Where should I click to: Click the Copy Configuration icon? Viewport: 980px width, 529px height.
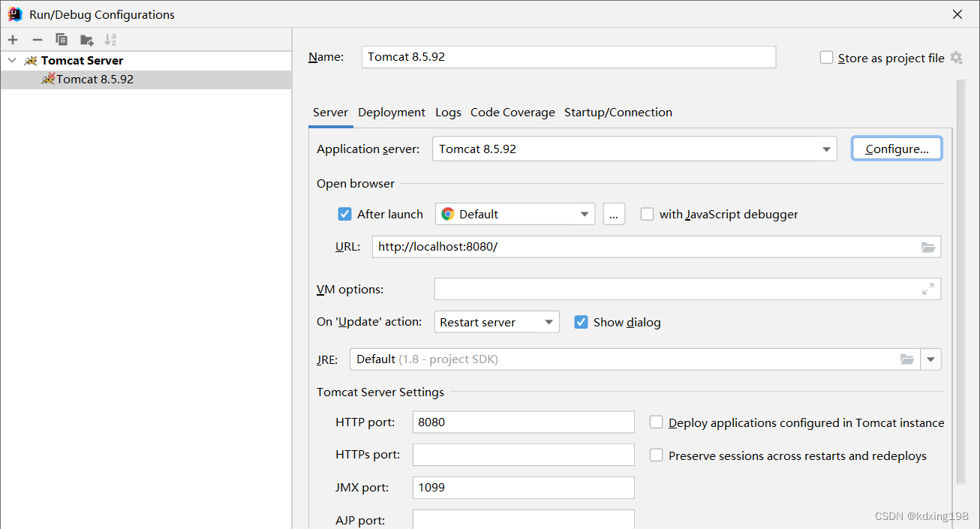coord(62,40)
